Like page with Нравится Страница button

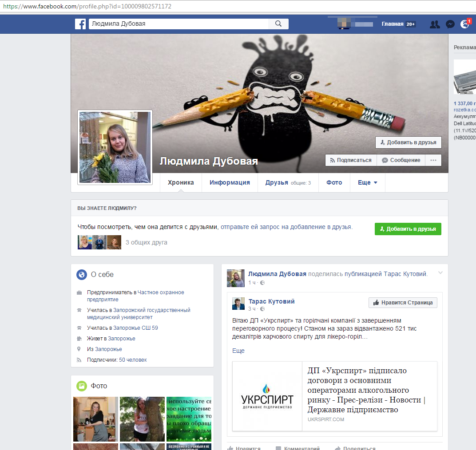click(x=403, y=303)
